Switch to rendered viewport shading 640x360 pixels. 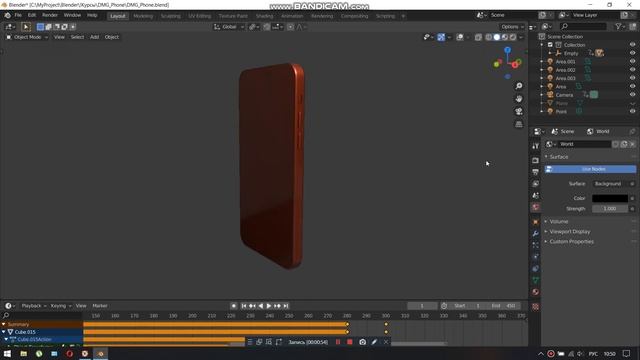[x=513, y=37]
